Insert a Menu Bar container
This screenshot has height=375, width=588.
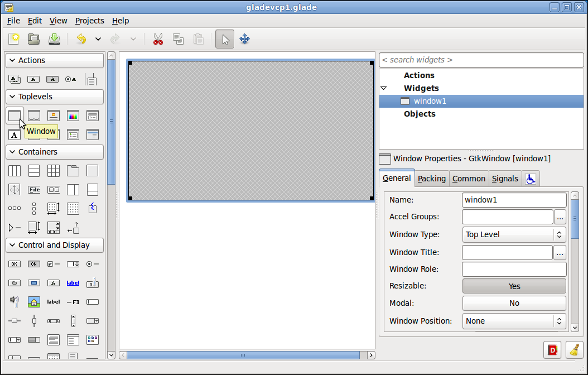click(x=34, y=190)
